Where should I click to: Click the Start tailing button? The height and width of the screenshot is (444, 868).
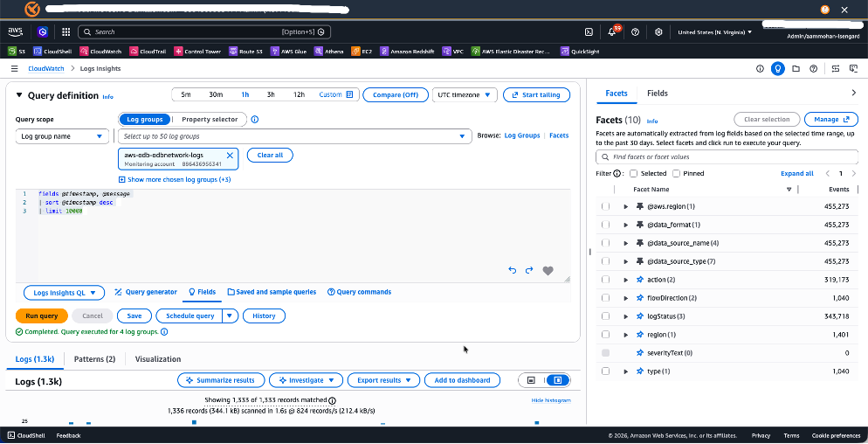click(x=536, y=94)
